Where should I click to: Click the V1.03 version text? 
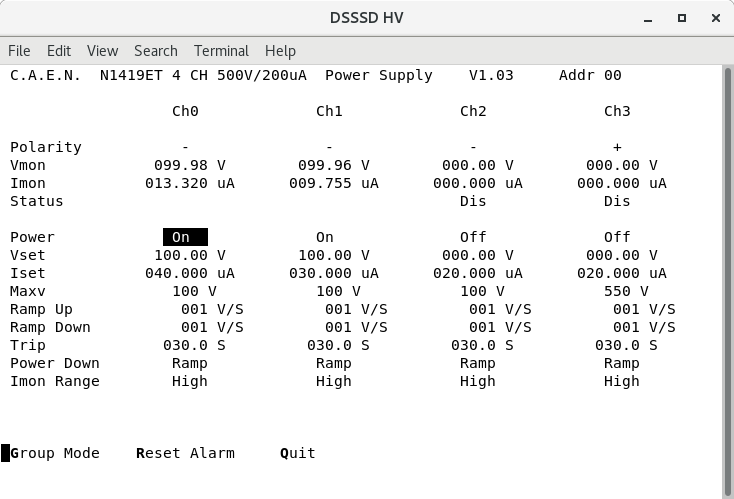pos(491,75)
